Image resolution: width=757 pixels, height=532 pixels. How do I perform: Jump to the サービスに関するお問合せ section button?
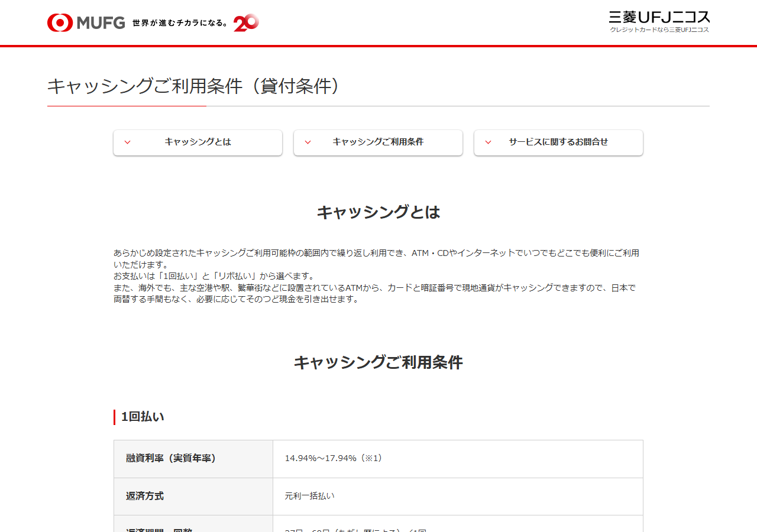click(x=558, y=142)
